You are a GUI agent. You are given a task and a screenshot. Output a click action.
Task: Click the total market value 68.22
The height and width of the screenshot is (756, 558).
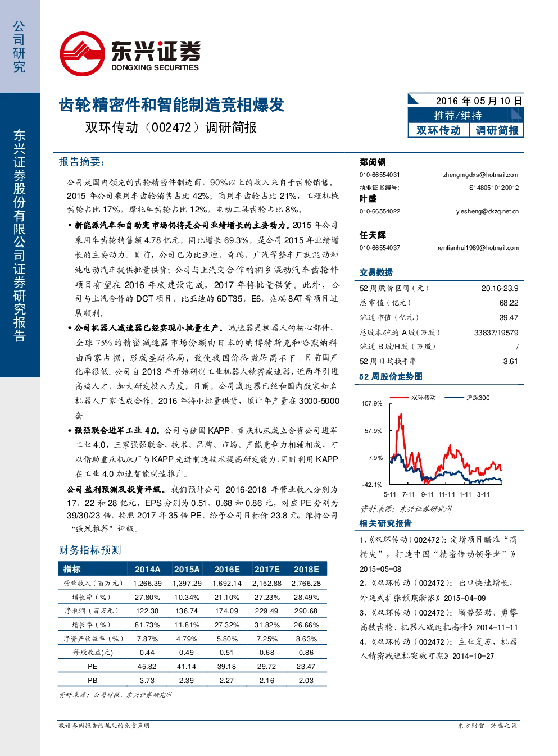pyautogui.click(x=509, y=303)
